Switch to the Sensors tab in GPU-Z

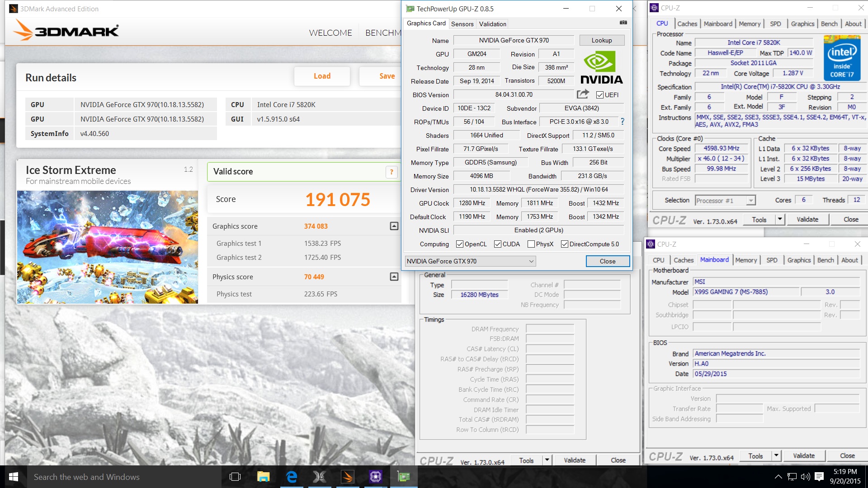(x=462, y=24)
